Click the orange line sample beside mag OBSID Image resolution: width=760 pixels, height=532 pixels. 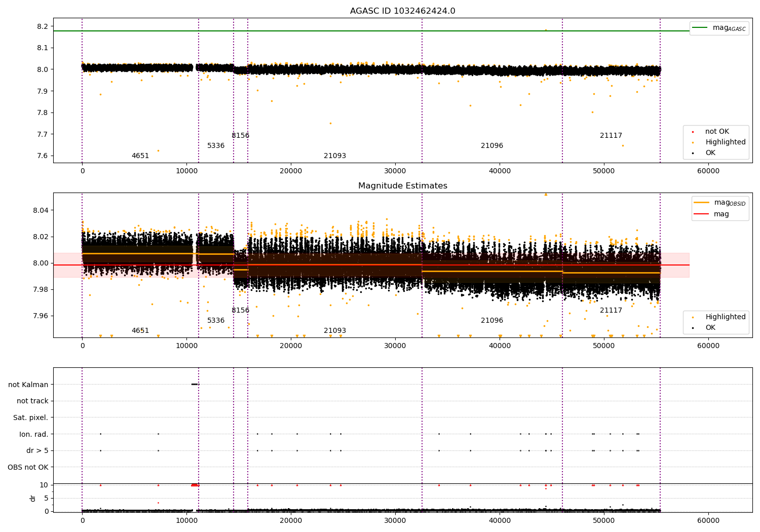(701, 203)
